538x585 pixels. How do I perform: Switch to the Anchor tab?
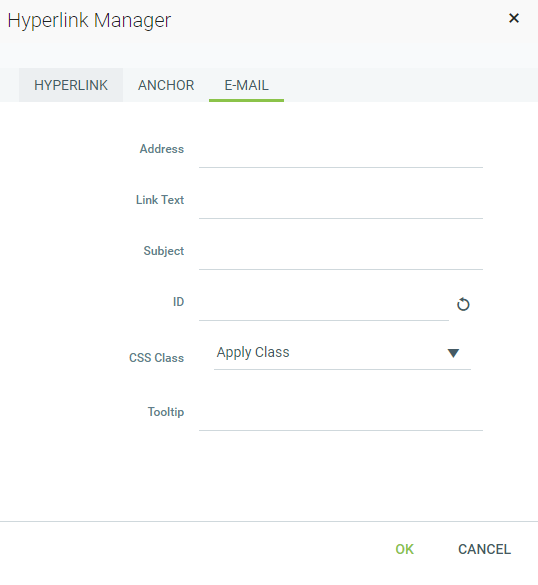[x=166, y=85]
